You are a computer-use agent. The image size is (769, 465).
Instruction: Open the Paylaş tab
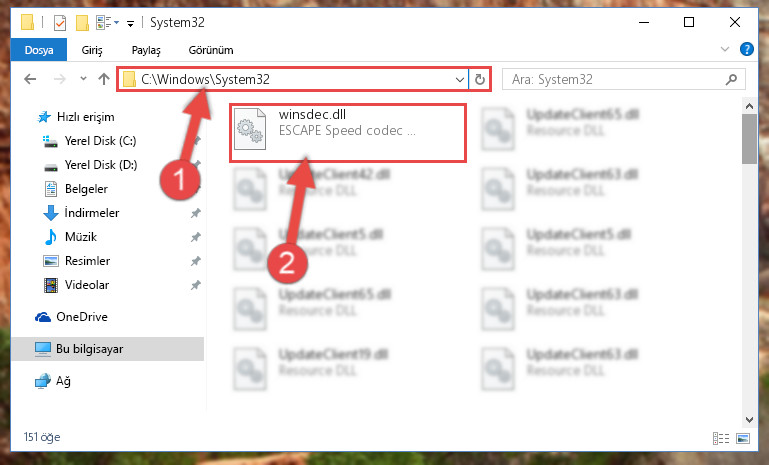(146, 50)
